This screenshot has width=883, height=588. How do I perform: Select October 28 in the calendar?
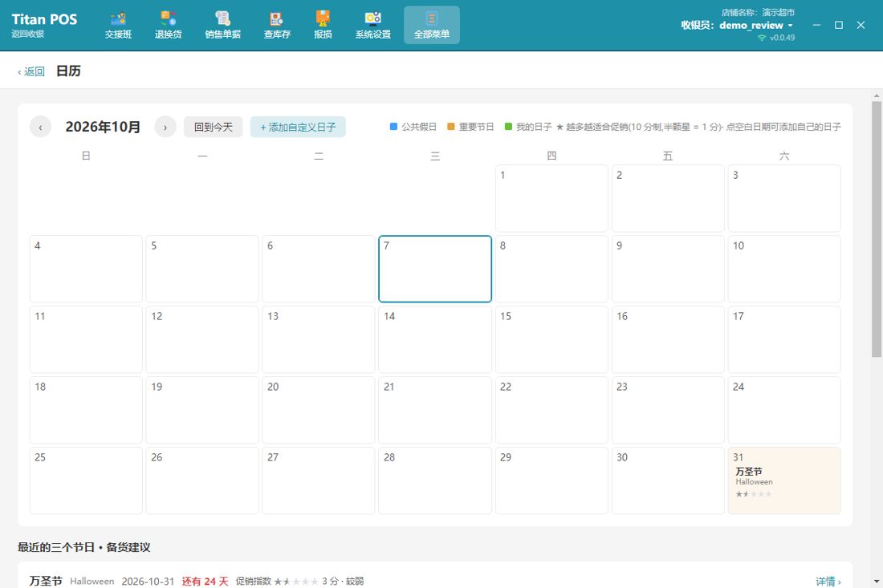click(435, 481)
